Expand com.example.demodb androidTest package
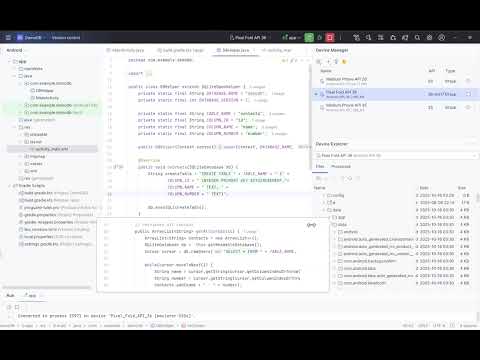The image size is (480, 360). point(21,105)
